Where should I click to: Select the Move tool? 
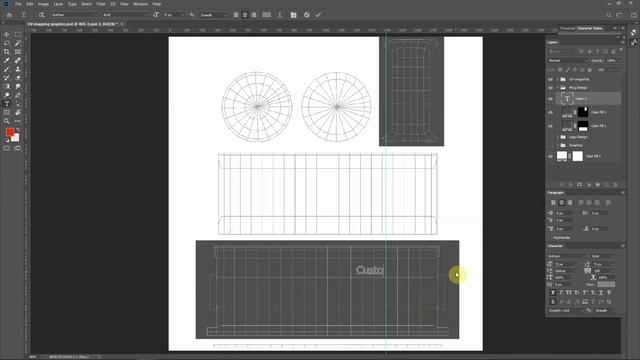[x=7, y=35]
